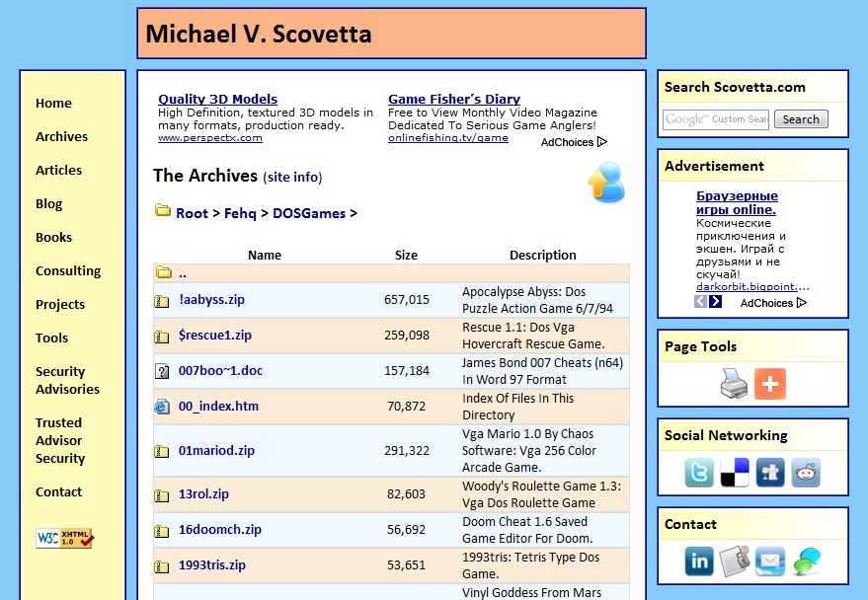Click the chat bubbles contact icon

point(806,562)
